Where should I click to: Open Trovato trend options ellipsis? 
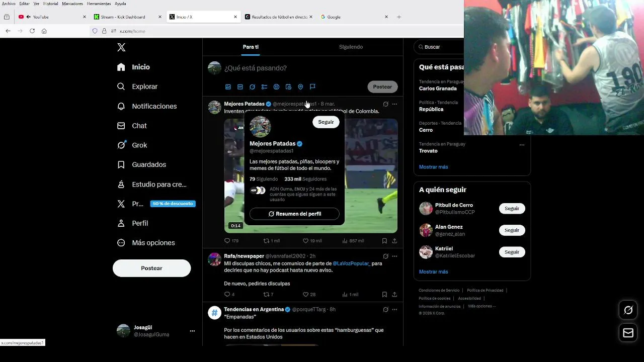click(x=522, y=145)
